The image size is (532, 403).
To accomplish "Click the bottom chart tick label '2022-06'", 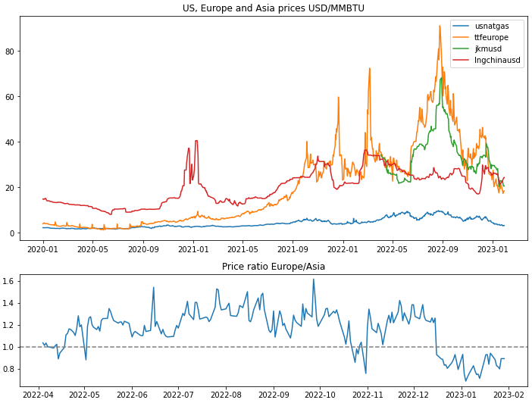I will point(133,395).
